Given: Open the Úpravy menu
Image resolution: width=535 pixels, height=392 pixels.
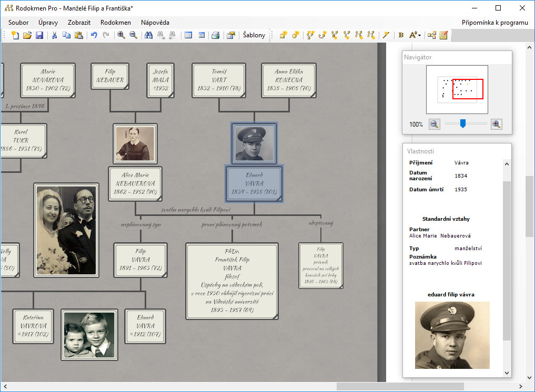Looking at the screenshot, I should 48,23.
